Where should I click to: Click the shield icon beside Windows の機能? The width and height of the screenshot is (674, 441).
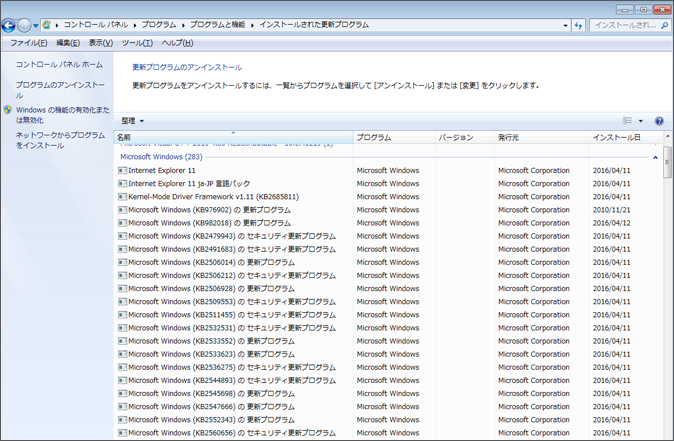(8, 110)
